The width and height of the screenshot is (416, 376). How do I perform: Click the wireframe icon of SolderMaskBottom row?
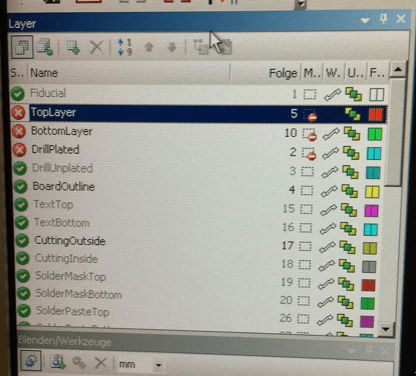(x=325, y=302)
